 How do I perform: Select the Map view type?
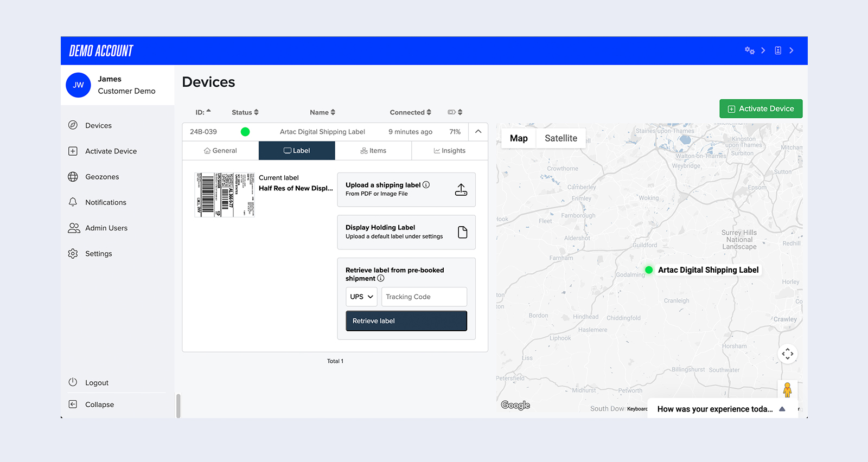coord(519,138)
